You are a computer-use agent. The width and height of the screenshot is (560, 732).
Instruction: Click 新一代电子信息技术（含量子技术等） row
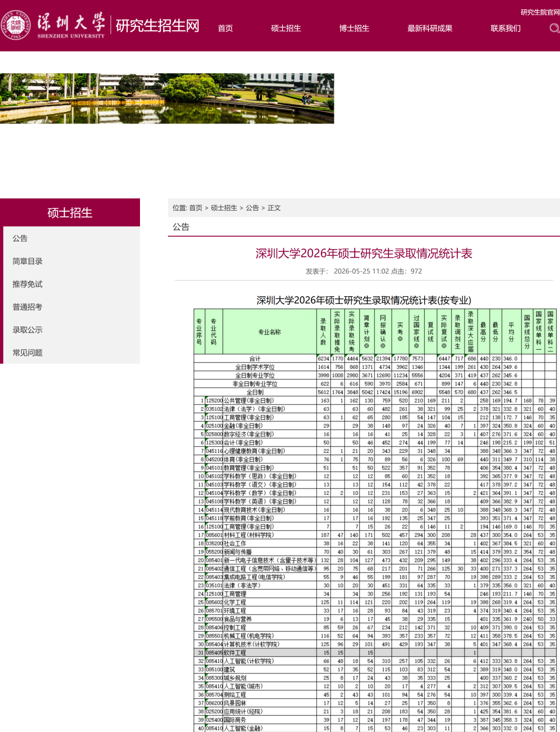click(375, 560)
